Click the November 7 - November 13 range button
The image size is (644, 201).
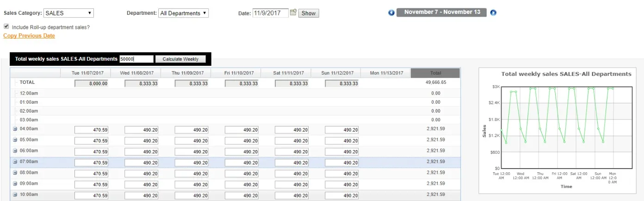(441, 12)
